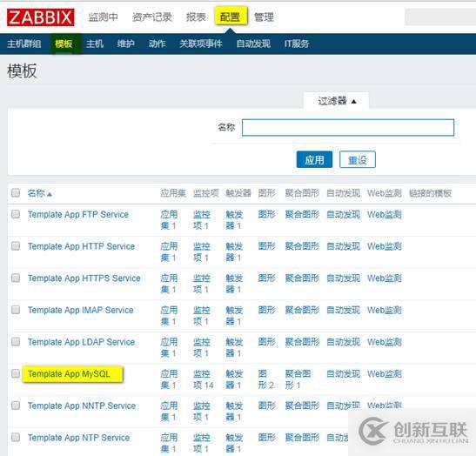Check the Template App IMAP Service row
Viewport: 476px width, 456px height.
[x=16, y=310]
